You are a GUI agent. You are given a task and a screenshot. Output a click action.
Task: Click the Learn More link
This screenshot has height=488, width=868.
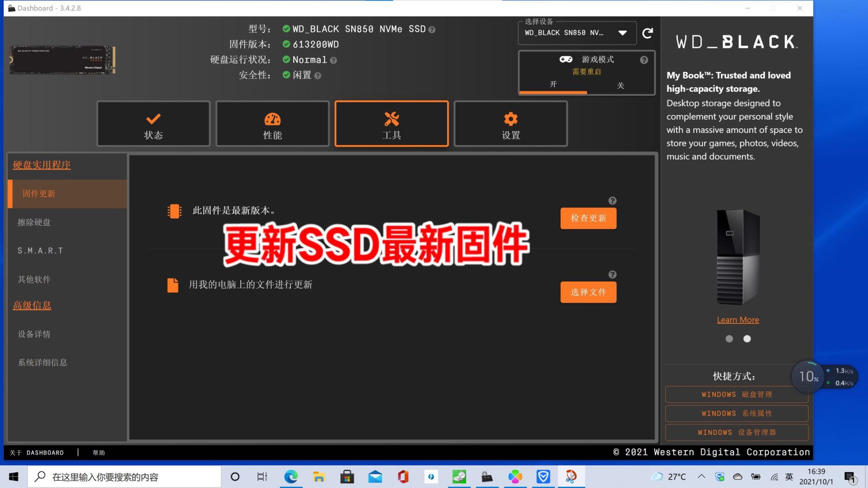click(737, 320)
